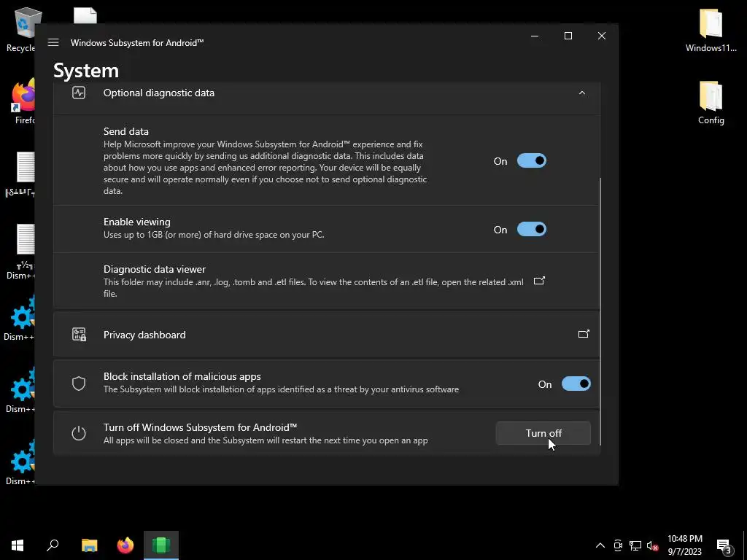The width and height of the screenshot is (747, 560).
Task: Click the settings page vertical scrollbar
Action: tap(600, 312)
